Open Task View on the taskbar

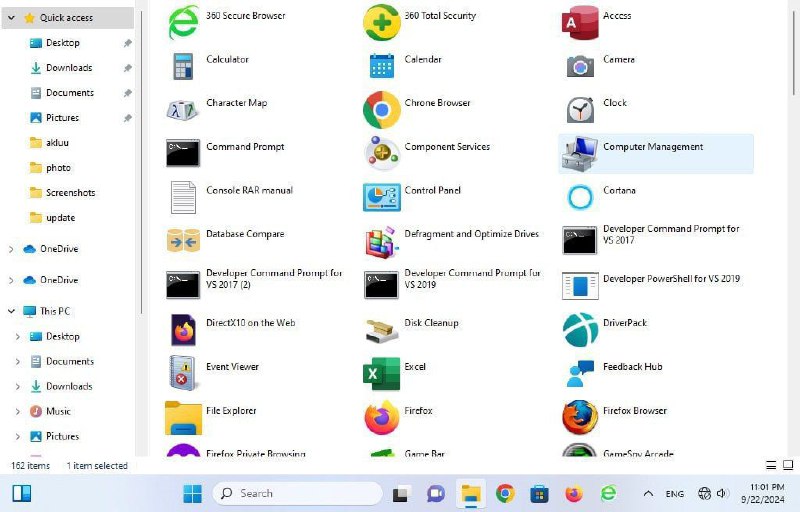402,494
